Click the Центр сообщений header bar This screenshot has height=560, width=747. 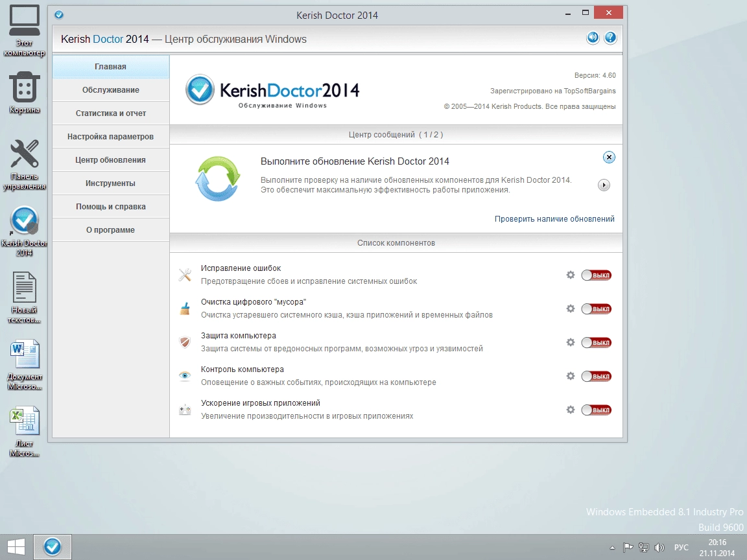(x=396, y=135)
